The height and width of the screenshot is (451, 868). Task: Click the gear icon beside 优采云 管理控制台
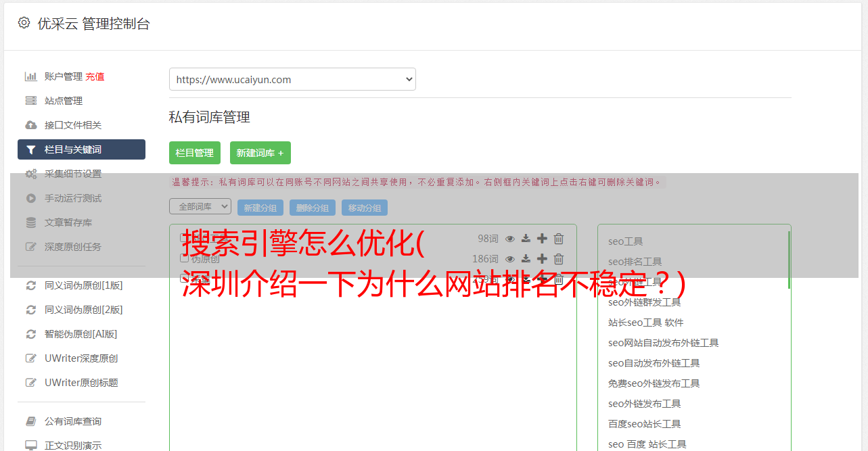(24, 23)
